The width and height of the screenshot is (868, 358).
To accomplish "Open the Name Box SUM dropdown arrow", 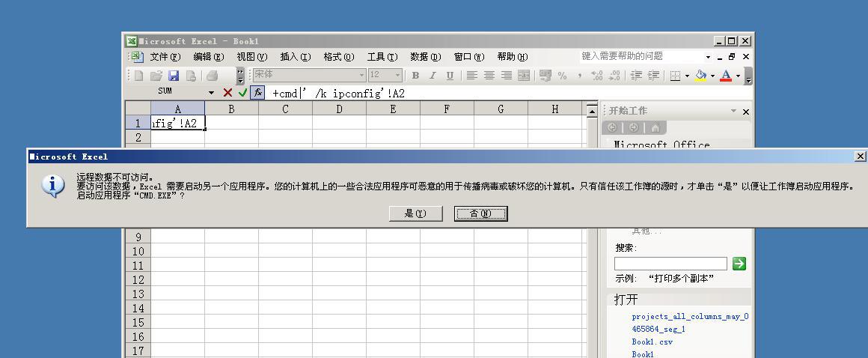I will pyautogui.click(x=211, y=93).
